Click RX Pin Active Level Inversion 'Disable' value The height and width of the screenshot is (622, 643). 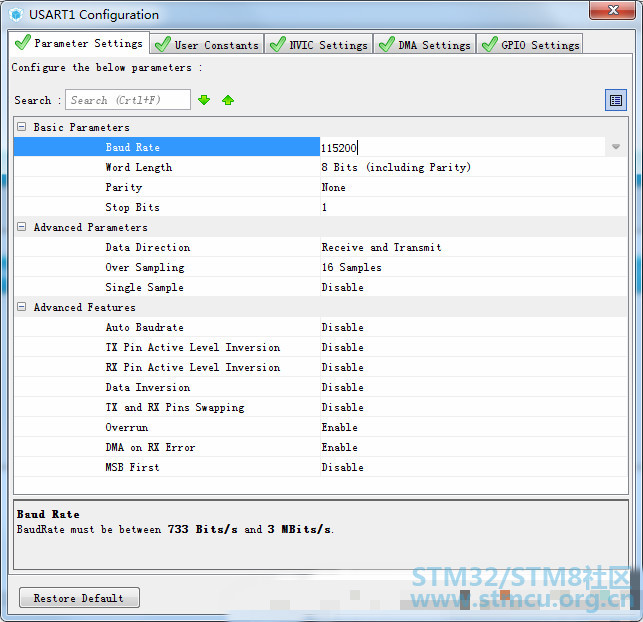342,367
